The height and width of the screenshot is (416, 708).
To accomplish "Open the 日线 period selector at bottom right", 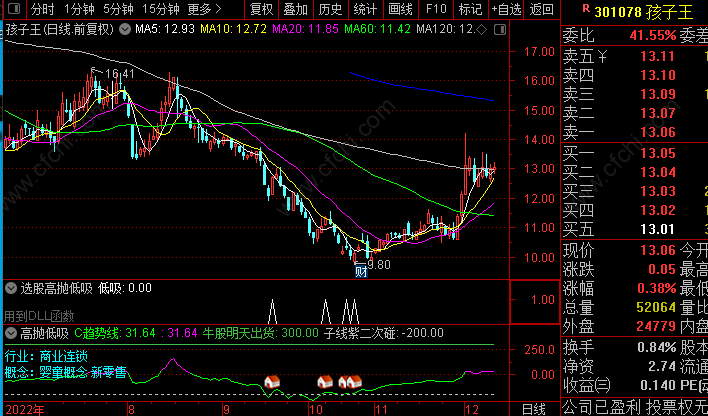I will click(533, 410).
